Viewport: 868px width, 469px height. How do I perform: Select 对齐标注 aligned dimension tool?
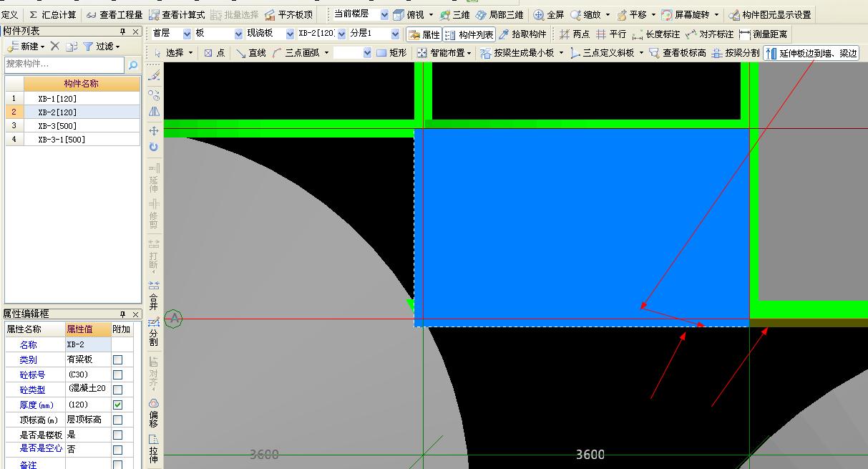point(709,34)
